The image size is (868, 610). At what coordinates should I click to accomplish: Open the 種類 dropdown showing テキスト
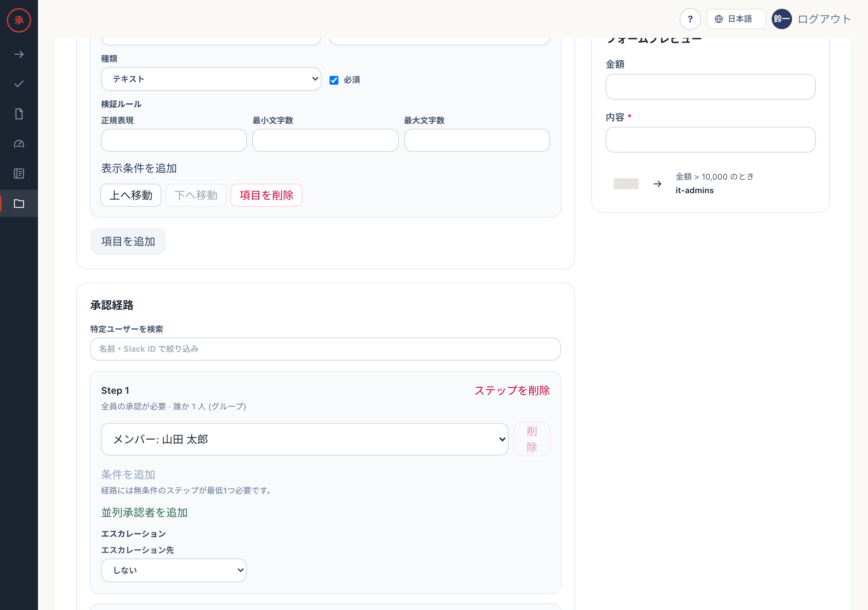211,79
